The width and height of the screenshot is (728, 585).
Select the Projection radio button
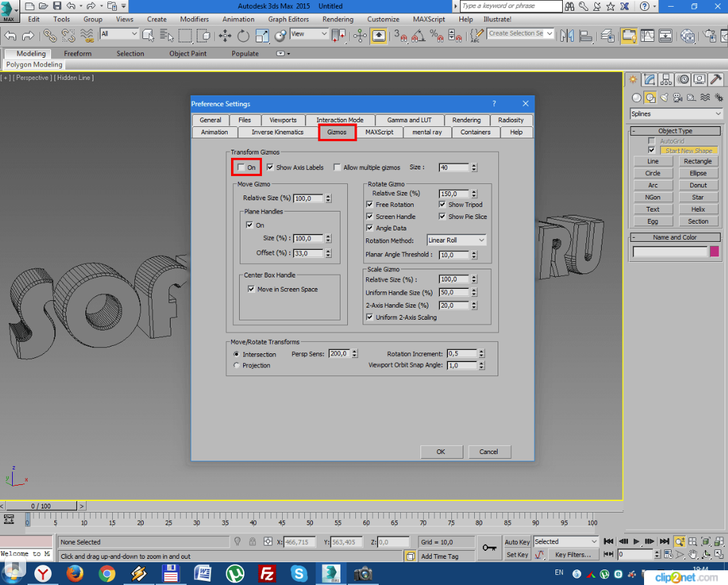click(236, 365)
